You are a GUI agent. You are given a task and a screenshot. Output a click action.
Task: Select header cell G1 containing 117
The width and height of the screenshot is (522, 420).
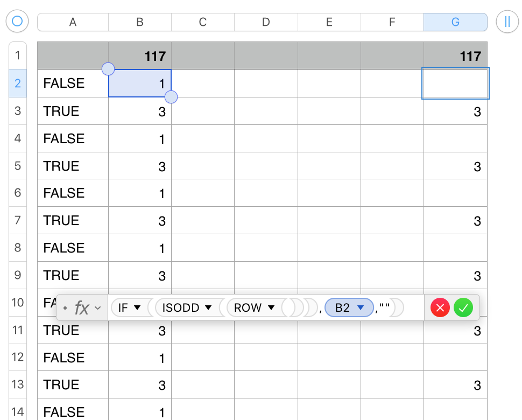point(455,55)
